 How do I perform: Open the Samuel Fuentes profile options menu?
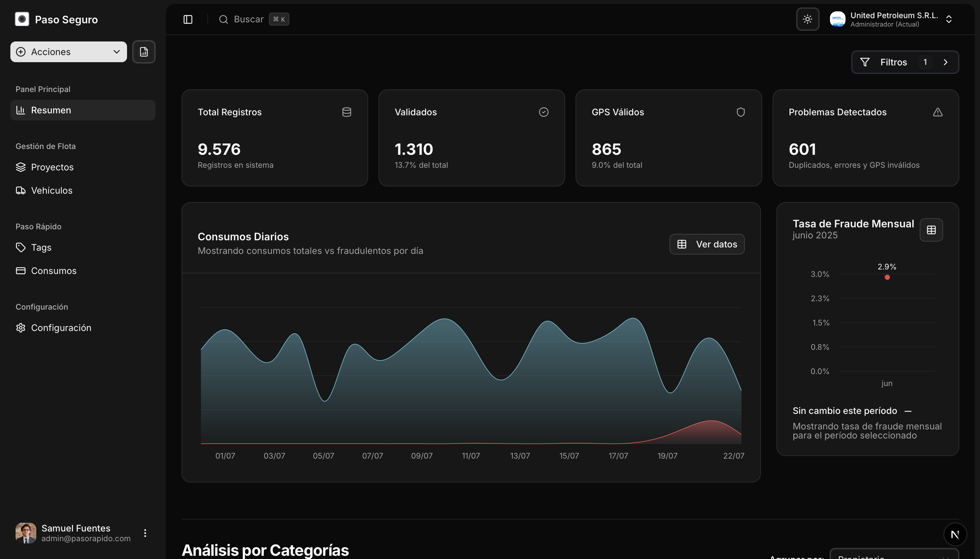click(145, 533)
